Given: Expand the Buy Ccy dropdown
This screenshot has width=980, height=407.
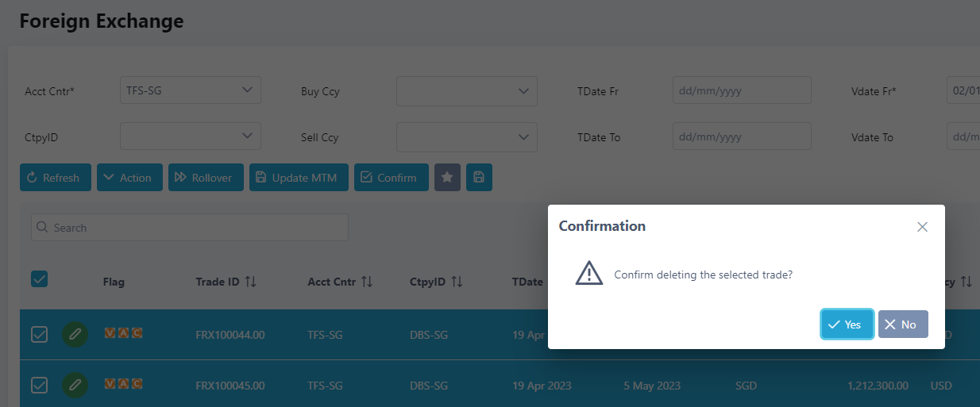Looking at the screenshot, I should pyautogui.click(x=467, y=91).
